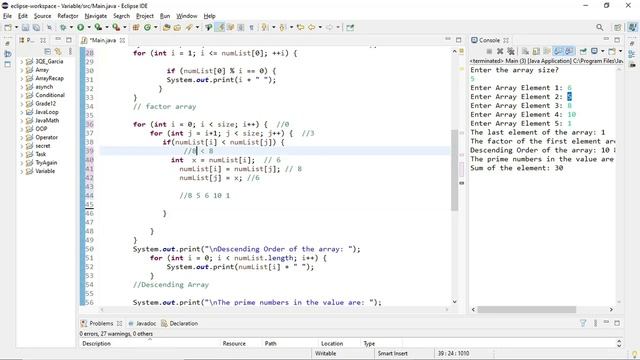Image resolution: width=640 pixels, height=360 pixels.
Task: Click the External Tools run icon
Action: coord(116,27)
